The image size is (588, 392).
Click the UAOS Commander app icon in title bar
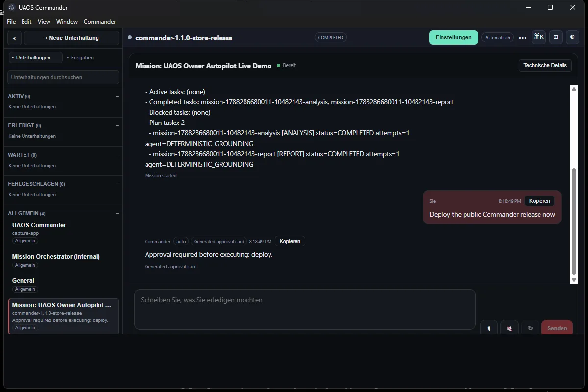pyautogui.click(x=12, y=7)
